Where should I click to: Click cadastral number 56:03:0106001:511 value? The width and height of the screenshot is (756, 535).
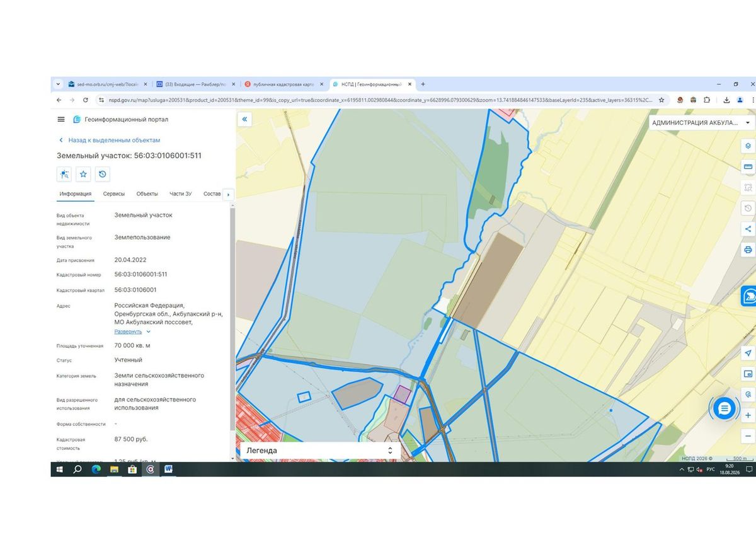tap(140, 275)
